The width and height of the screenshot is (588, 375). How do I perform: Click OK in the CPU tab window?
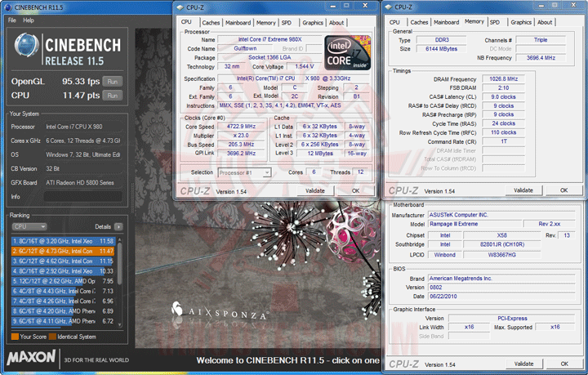355,191
